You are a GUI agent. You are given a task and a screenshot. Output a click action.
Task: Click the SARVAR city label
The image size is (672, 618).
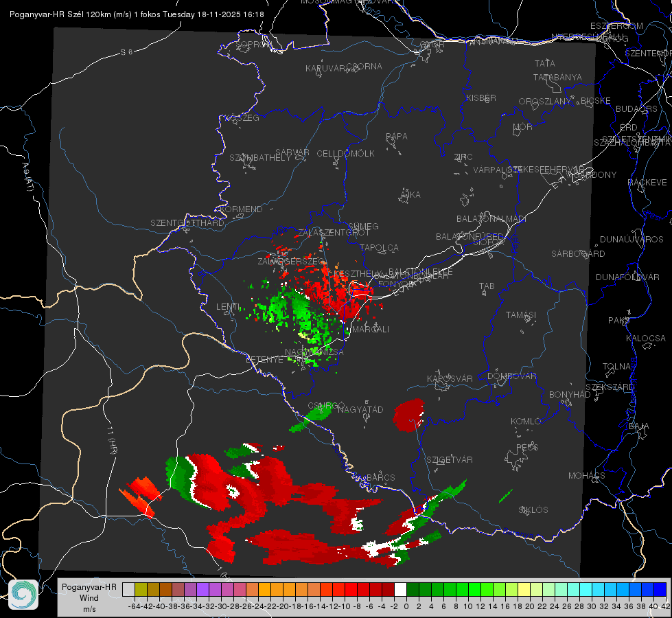coord(292,152)
